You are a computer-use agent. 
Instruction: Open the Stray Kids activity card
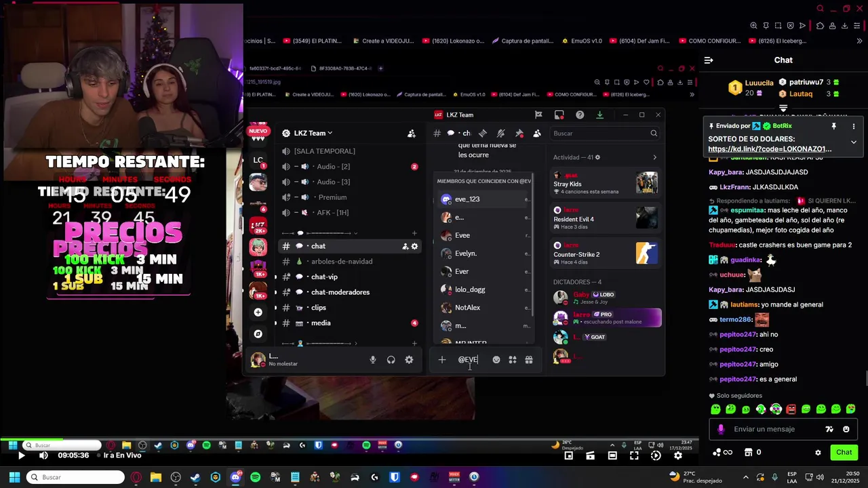606,183
